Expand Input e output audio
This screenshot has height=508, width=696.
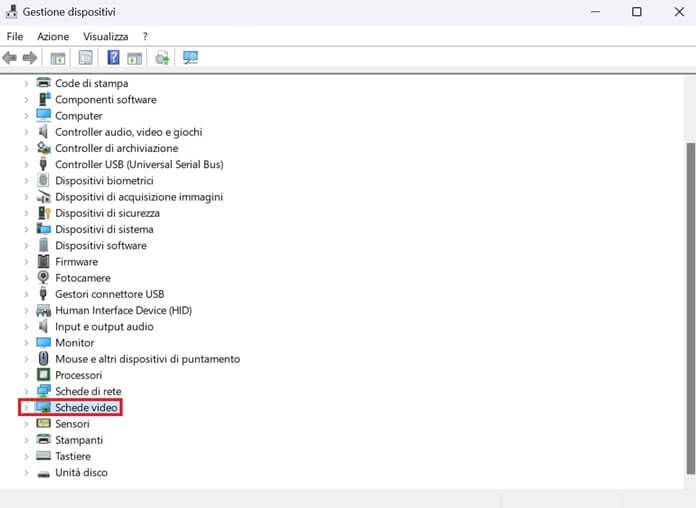[x=26, y=326]
